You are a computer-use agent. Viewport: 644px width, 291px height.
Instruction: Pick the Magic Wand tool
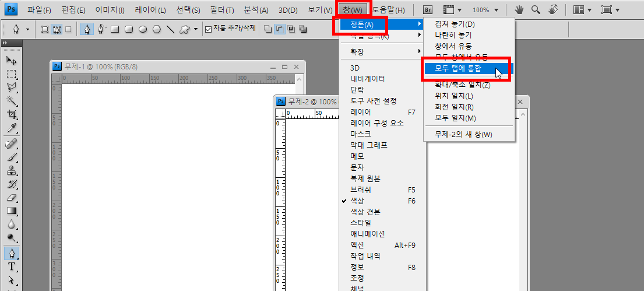pyautogui.click(x=12, y=101)
